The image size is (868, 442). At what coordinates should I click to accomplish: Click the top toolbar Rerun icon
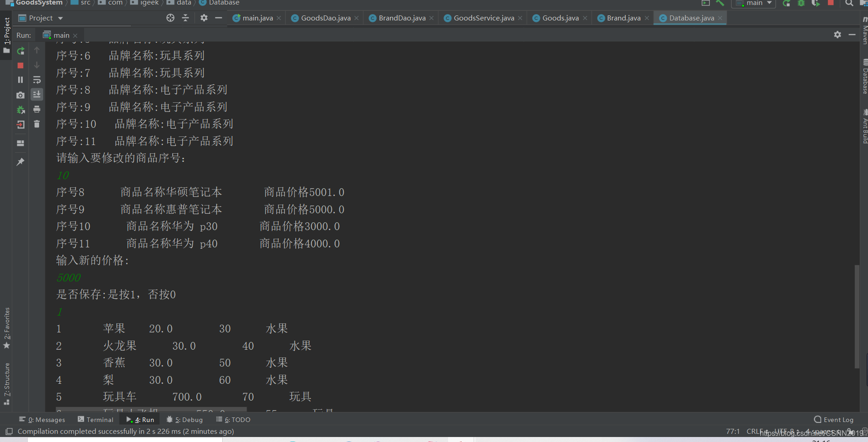787,3
